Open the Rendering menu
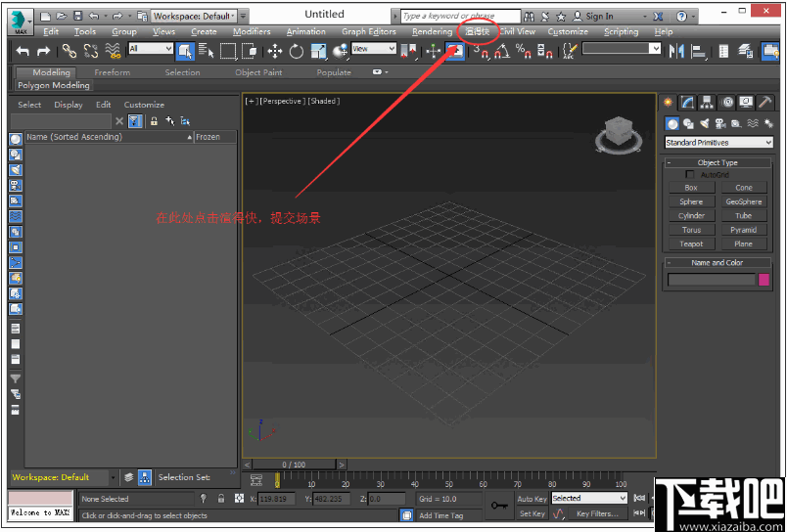Screen dimensions: 787x532 click(432, 31)
